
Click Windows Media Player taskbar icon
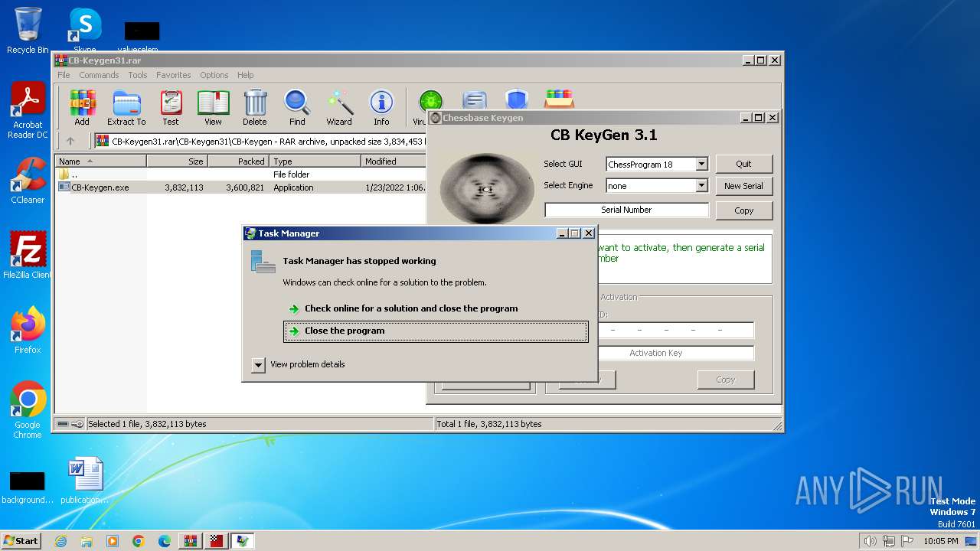point(113,541)
